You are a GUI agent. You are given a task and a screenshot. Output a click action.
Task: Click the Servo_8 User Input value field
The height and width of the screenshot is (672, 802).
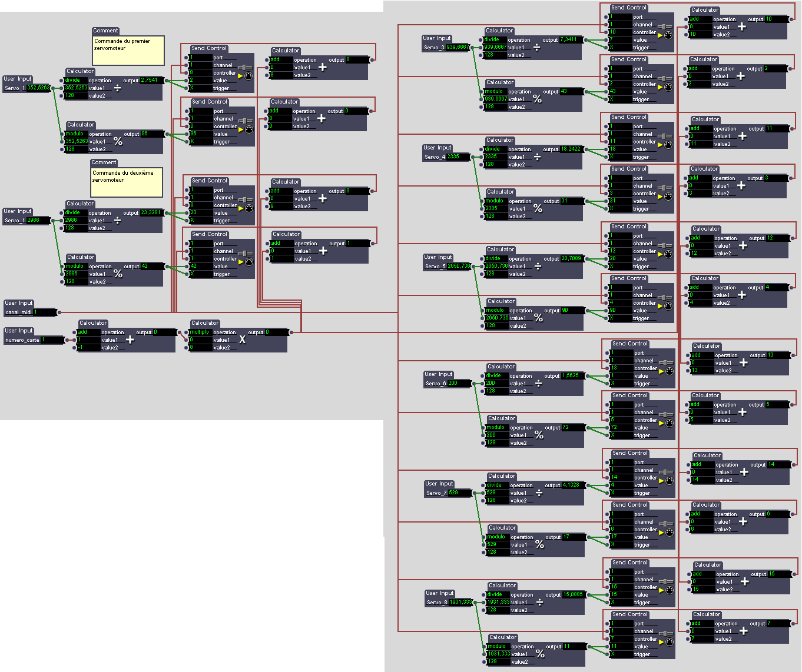tap(460, 602)
